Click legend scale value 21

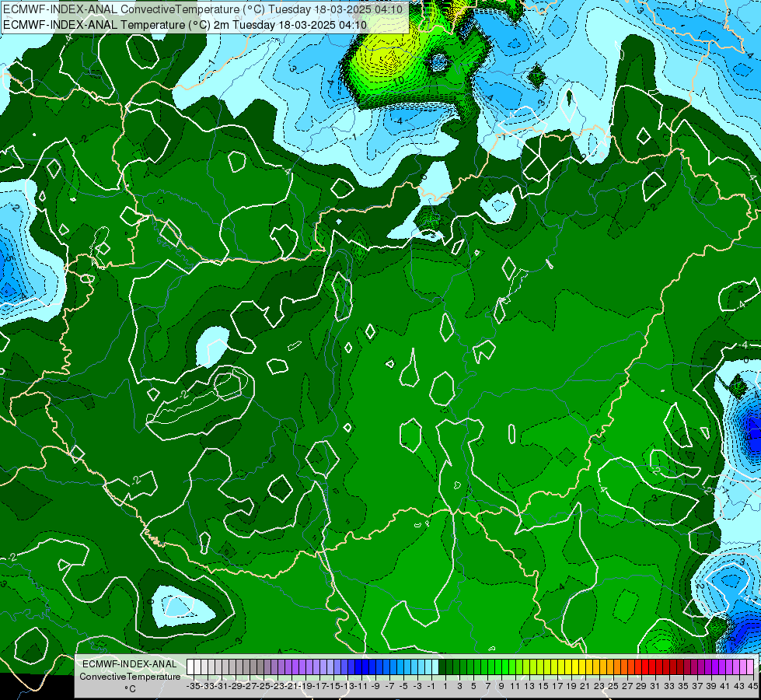(585, 686)
